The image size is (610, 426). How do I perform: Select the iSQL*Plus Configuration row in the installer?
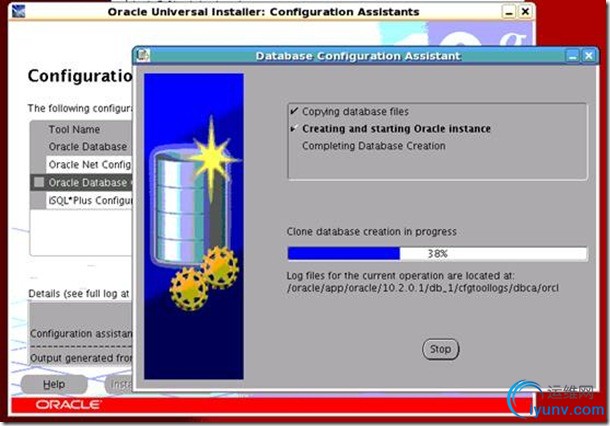click(x=89, y=201)
